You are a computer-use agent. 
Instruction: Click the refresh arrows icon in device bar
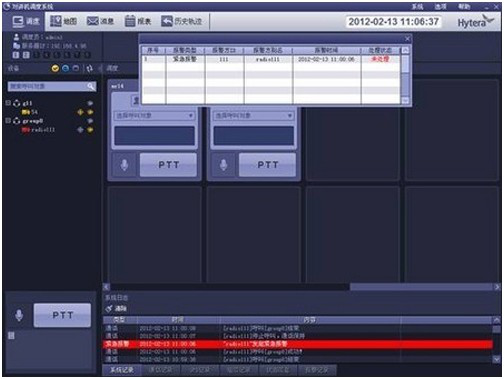coord(89,69)
